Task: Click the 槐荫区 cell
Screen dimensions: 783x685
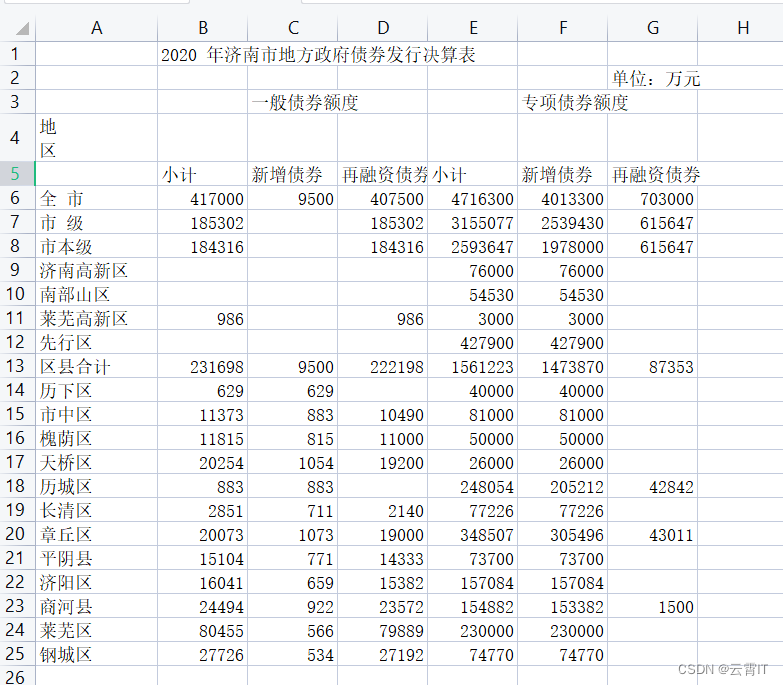Action: pos(96,438)
